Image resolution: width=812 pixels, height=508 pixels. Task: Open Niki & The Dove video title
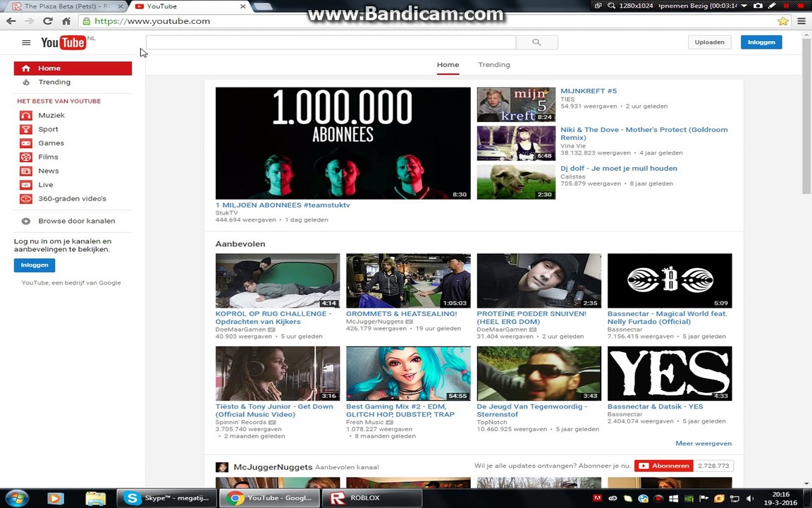click(644, 133)
